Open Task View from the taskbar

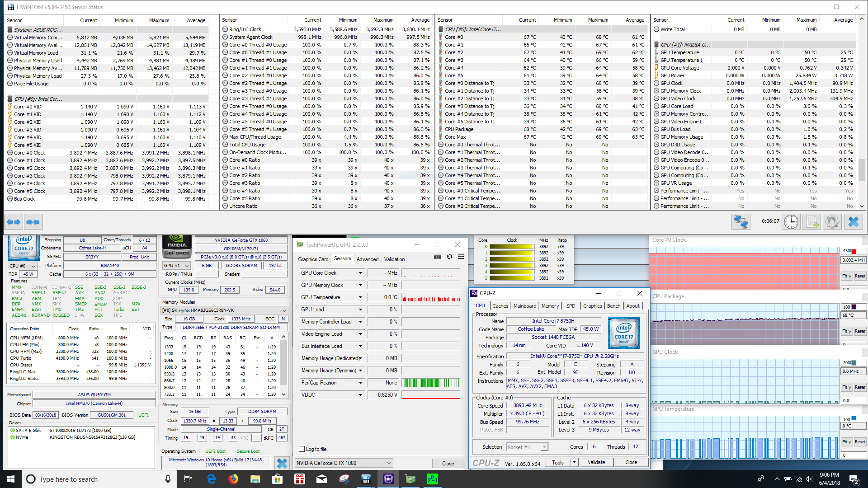[x=188, y=479]
